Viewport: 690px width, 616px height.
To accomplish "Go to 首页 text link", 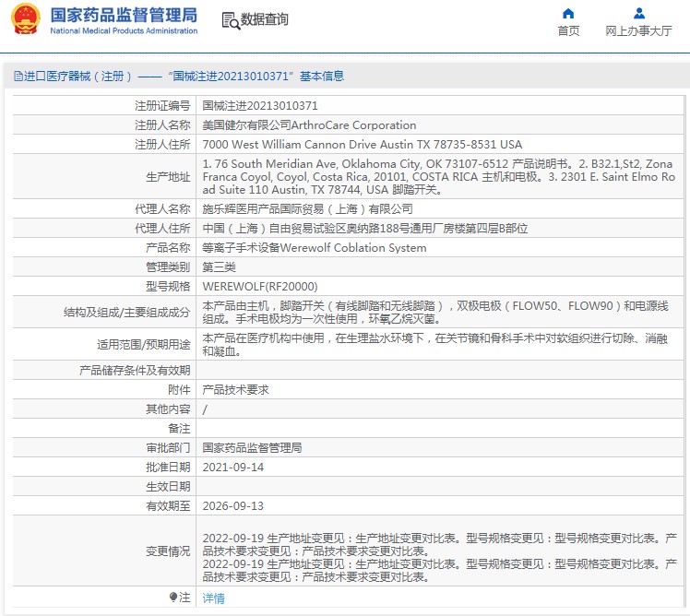I will [x=568, y=30].
